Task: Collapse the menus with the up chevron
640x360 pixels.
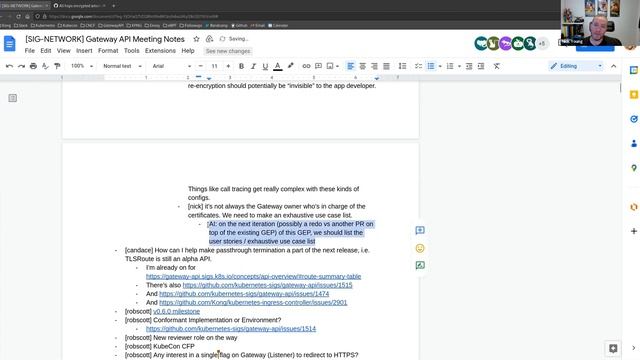Action: [613, 66]
